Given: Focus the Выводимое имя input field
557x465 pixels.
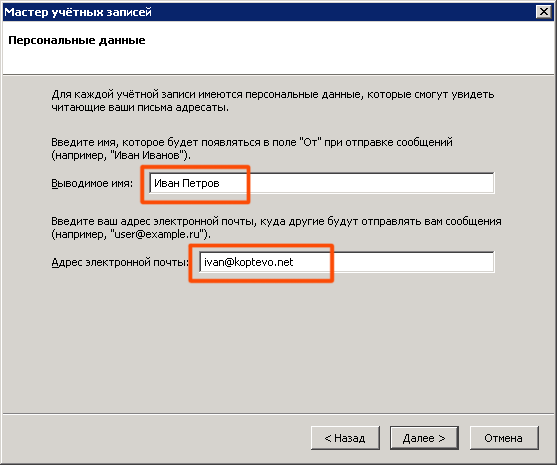Looking at the screenshot, I should tap(321, 183).
